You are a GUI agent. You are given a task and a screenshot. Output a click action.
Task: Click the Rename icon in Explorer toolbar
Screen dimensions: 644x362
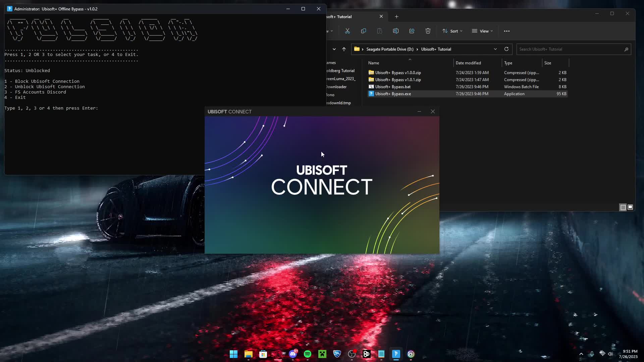pyautogui.click(x=396, y=31)
